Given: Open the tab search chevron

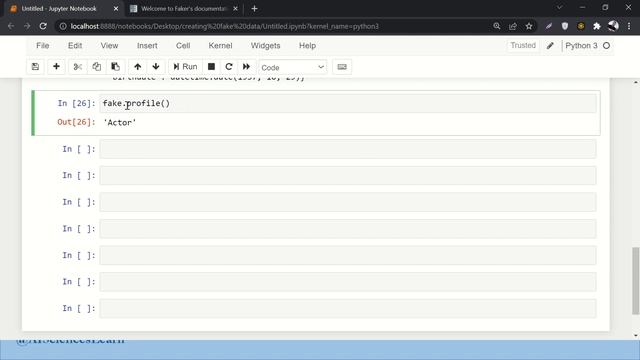Looking at the screenshot, I should pyautogui.click(x=560, y=8).
